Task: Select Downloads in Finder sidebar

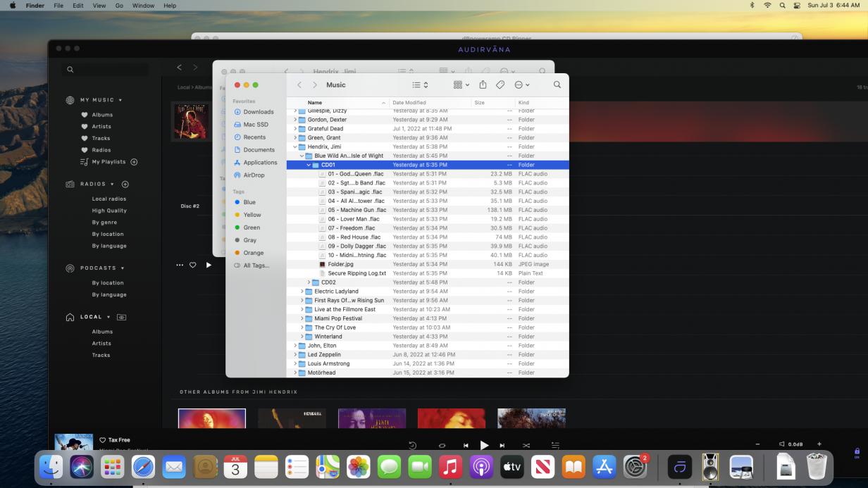Action: [x=259, y=112]
